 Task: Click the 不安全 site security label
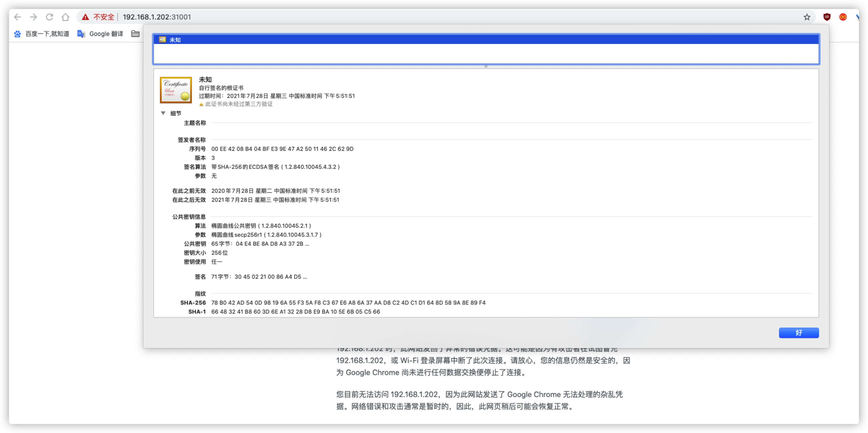(x=104, y=17)
